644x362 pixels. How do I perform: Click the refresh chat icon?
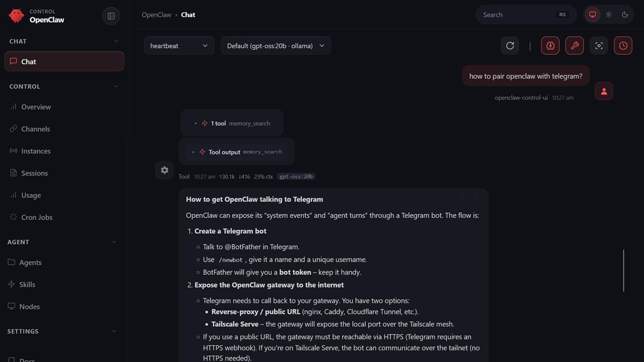(x=510, y=46)
